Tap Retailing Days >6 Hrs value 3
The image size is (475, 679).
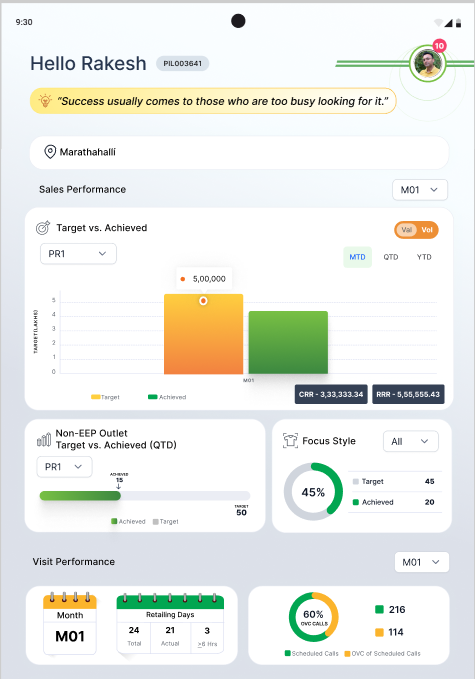207,630
